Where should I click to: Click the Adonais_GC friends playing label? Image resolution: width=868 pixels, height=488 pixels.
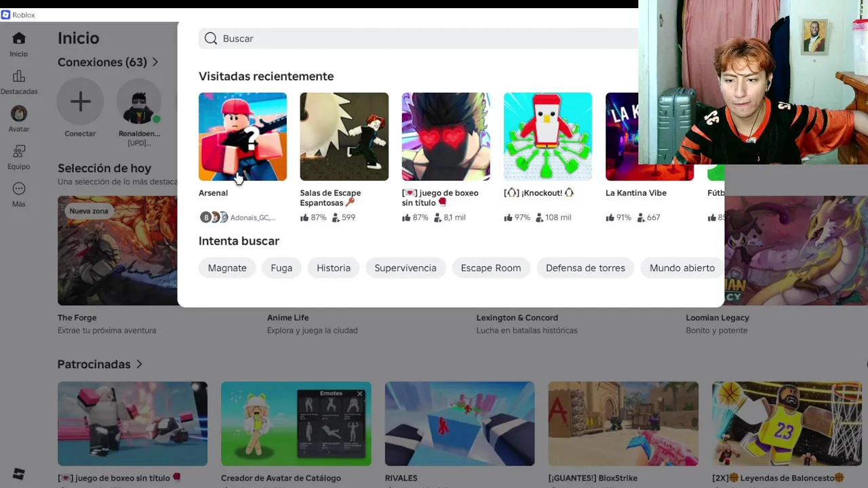point(252,218)
